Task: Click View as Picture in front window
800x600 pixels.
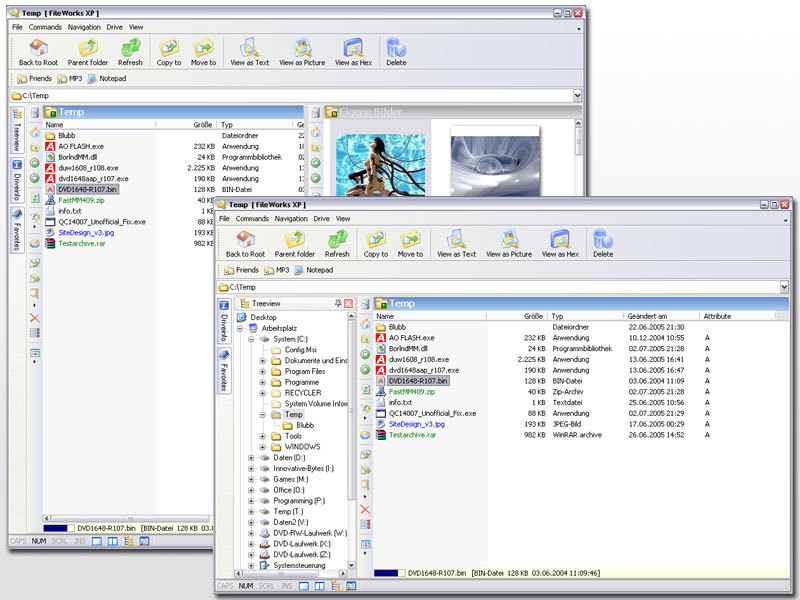Action: pos(509,244)
